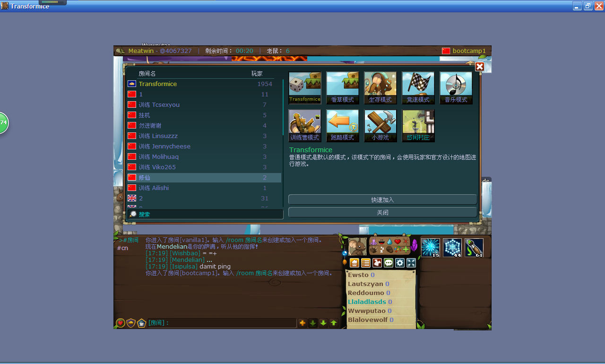Use the paintbrush consumable item with count 61
This screenshot has height=364, width=605.
pyautogui.click(x=474, y=248)
